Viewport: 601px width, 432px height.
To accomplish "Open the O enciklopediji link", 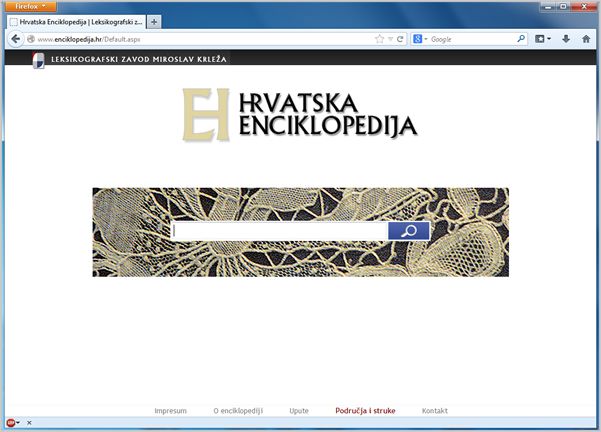I will pyautogui.click(x=238, y=411).
